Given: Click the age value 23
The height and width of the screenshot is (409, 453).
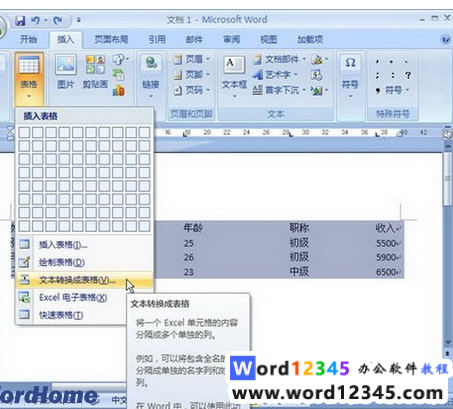Looking at the screenshot, I should click(x=189, y=272).
